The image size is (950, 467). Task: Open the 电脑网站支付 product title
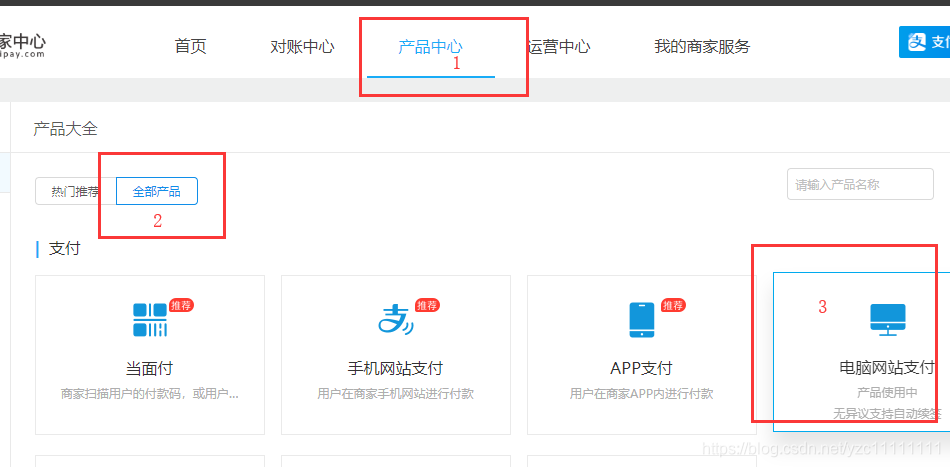click(x=887, y=367)
